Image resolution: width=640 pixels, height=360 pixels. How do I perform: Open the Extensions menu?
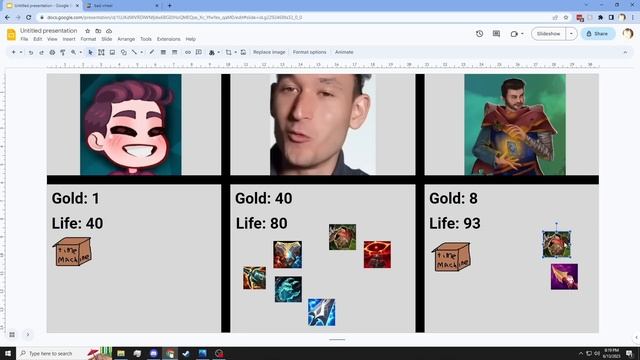(169, 39)
